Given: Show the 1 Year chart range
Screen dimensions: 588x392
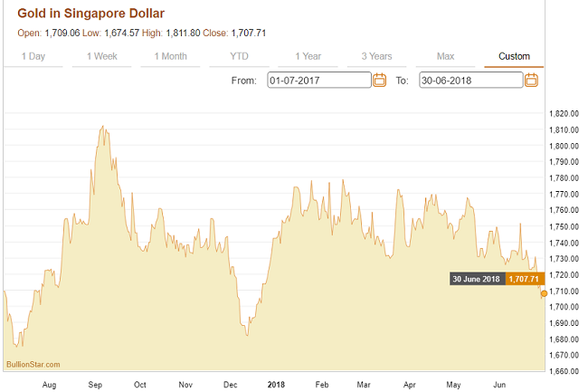Looking at the screenshot, I should coord(308,56).
